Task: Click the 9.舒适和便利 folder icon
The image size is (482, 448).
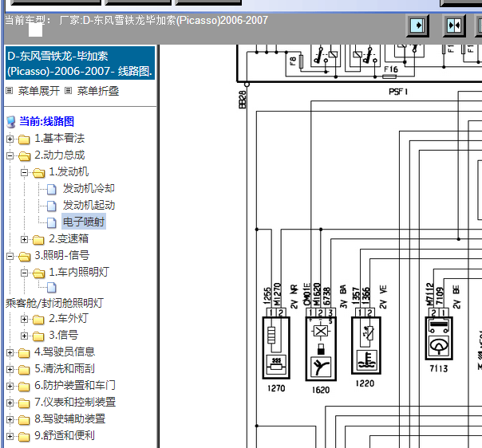Action: point(24,436)
